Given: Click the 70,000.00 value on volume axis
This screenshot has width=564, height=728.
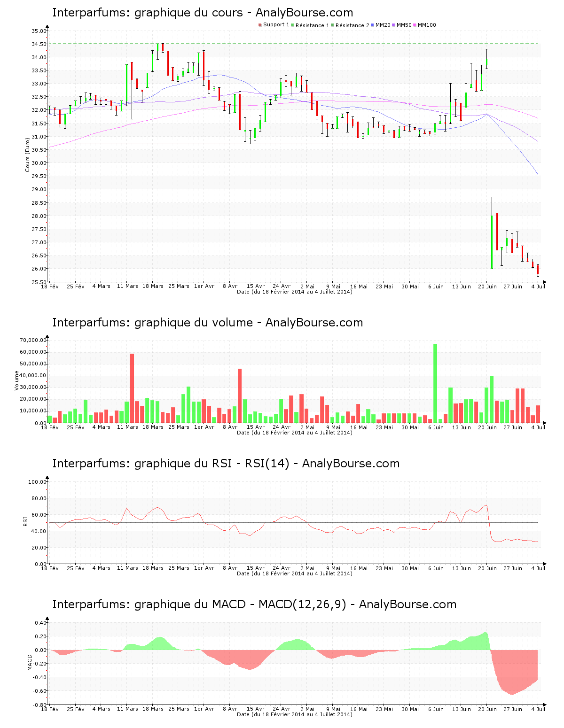Looking at the screenshot, I should (x=33, y=340).
